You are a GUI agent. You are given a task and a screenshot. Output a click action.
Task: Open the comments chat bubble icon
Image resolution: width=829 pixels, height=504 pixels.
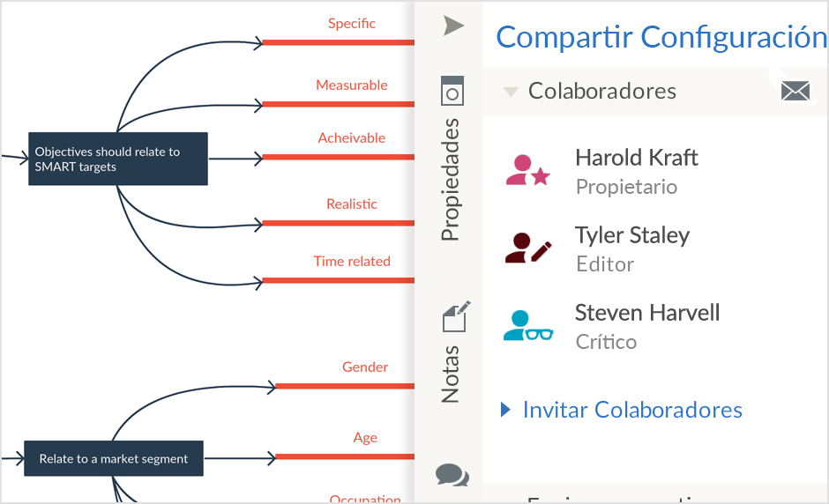(452, 474)
